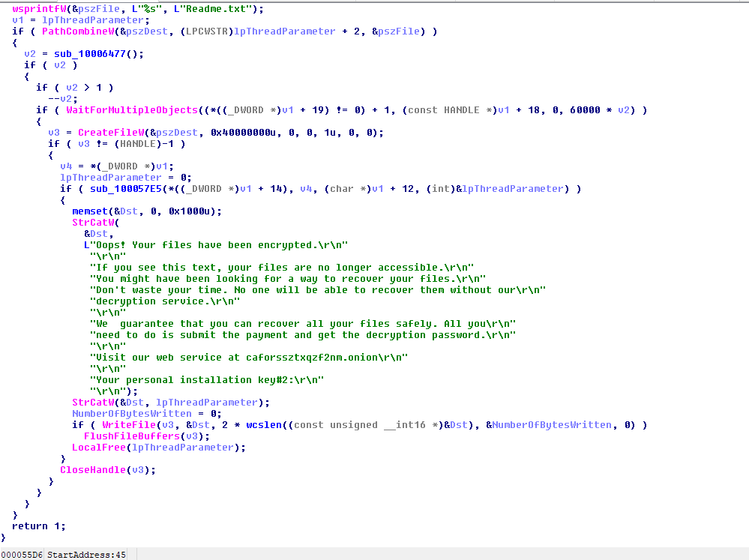Open the sub_10006477 function reference

(90, 54)
